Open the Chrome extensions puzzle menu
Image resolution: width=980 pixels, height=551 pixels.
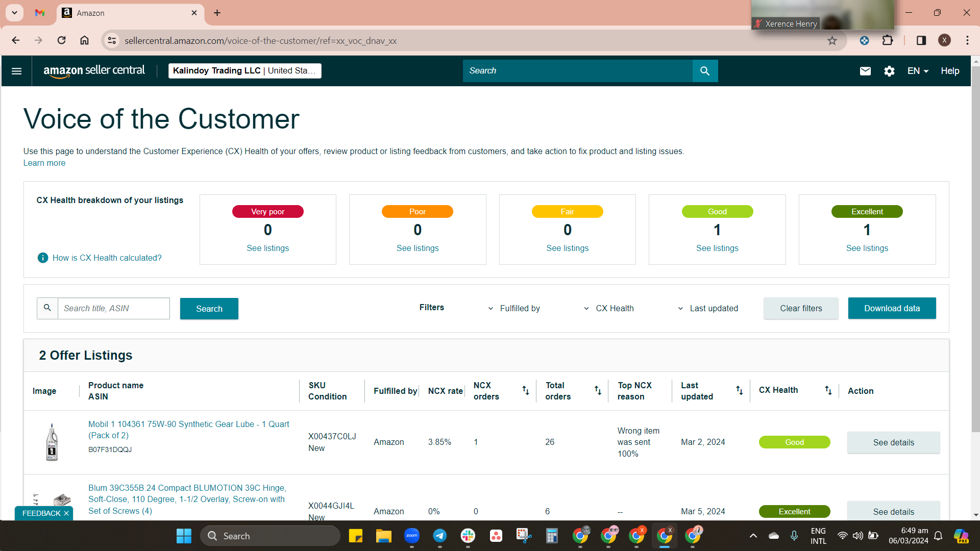coord(888,40)
